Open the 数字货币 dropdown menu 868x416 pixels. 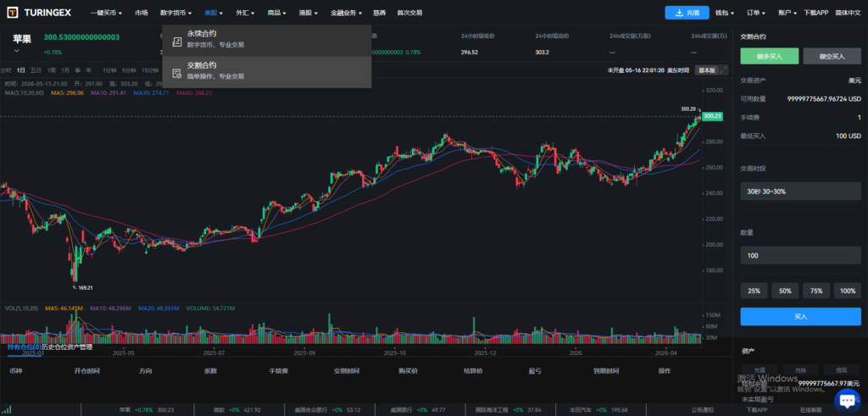[x=175, y=13]
